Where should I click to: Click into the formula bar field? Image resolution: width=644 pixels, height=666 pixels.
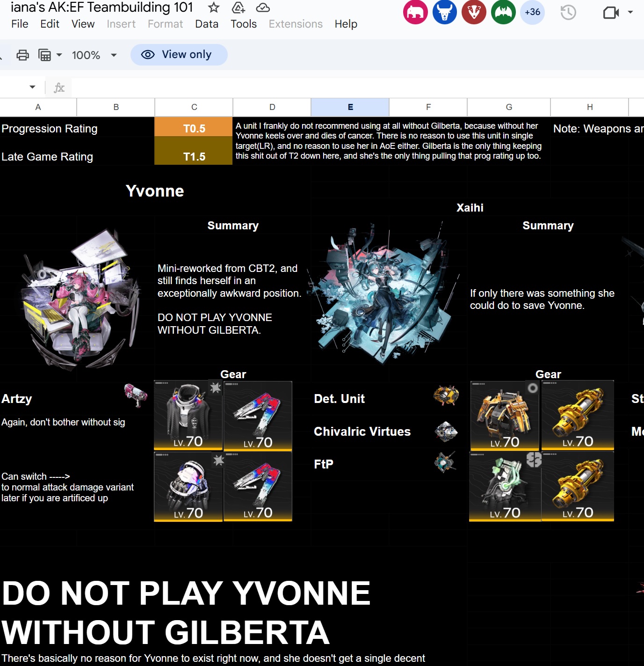tap(358, 88)
